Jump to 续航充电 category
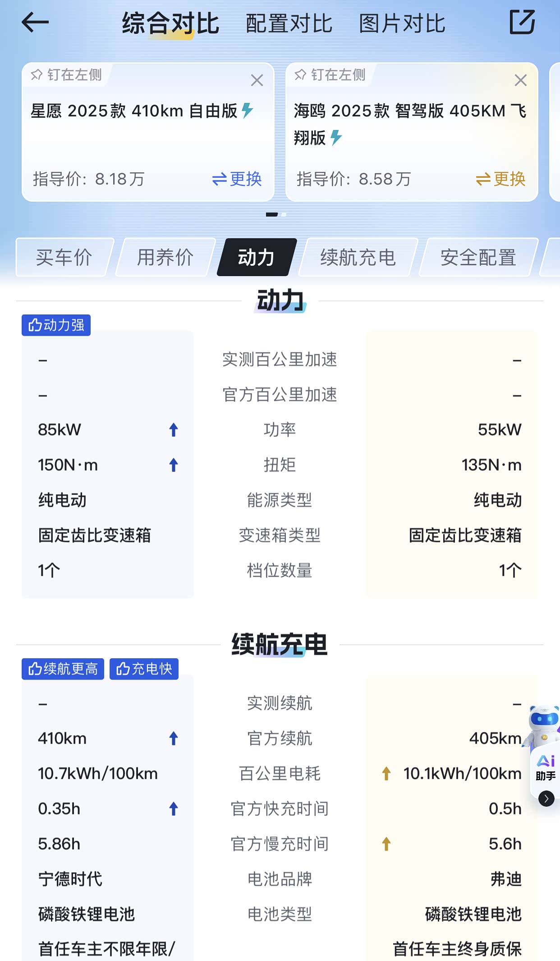Screen dimensions: 560x961 [358, 258]
